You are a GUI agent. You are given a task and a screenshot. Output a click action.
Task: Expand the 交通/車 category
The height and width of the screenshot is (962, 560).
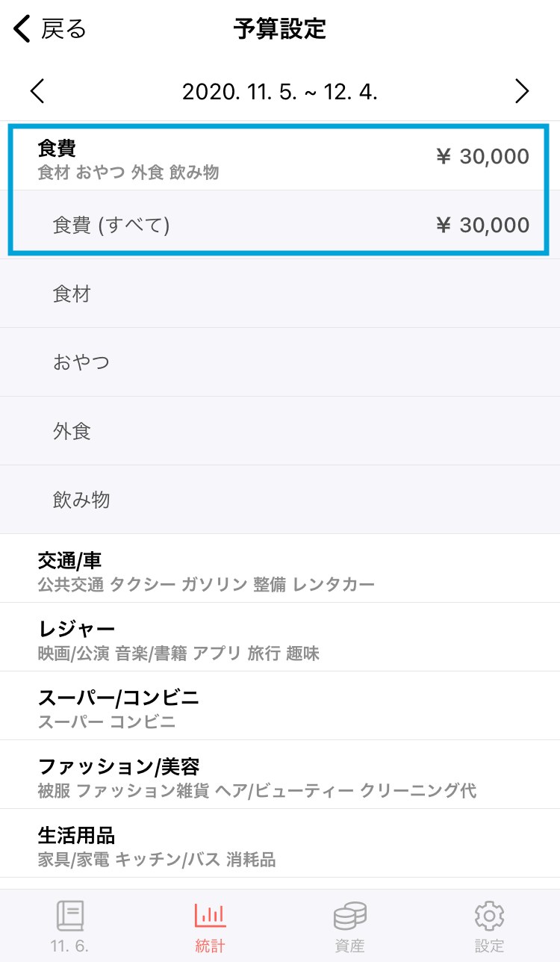click(280, 568)
